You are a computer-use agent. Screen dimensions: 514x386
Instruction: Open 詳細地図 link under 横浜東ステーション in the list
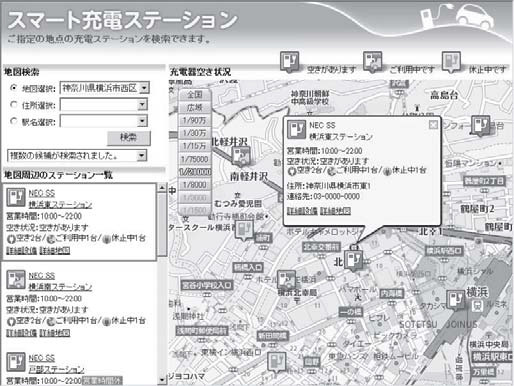[55, 250]
